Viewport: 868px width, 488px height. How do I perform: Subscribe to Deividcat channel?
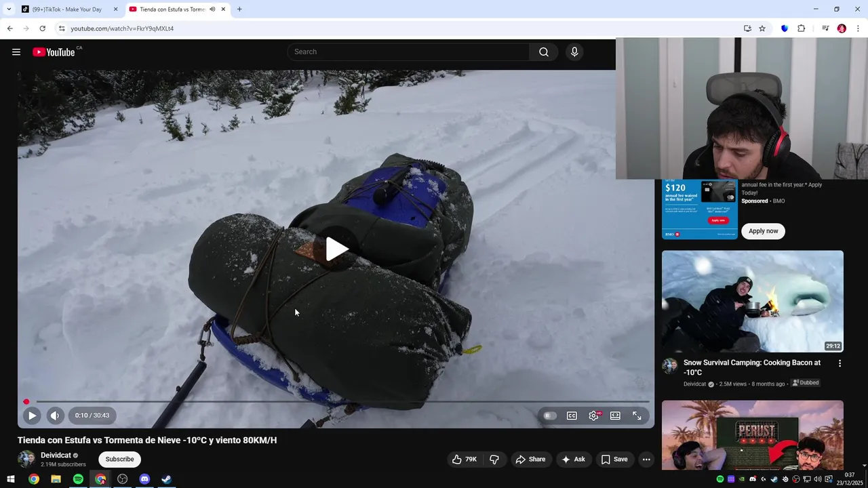pos(119,459)
